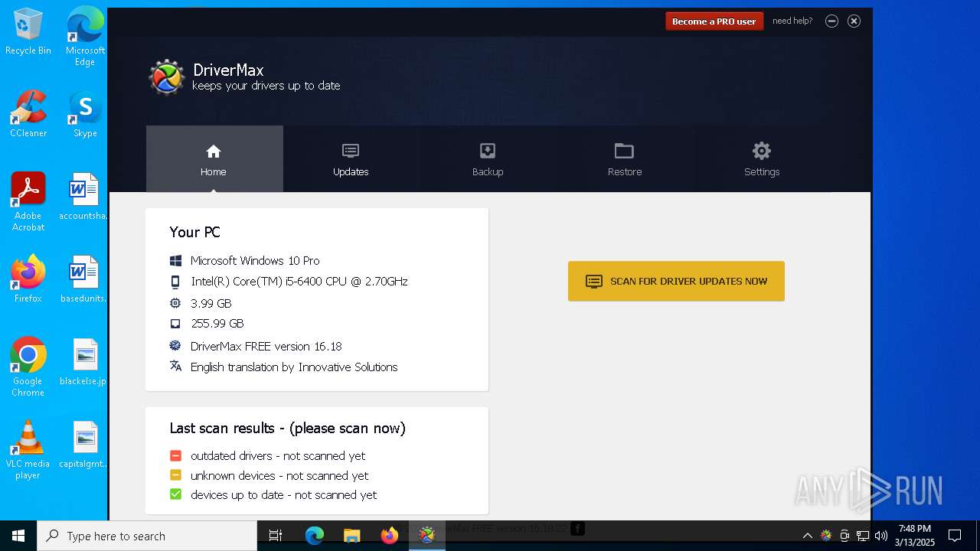The width and height of the screenshot is (980, 551).
Task: Click the Facebook icon in the DriverMax footer
Action: coord(578,528)
